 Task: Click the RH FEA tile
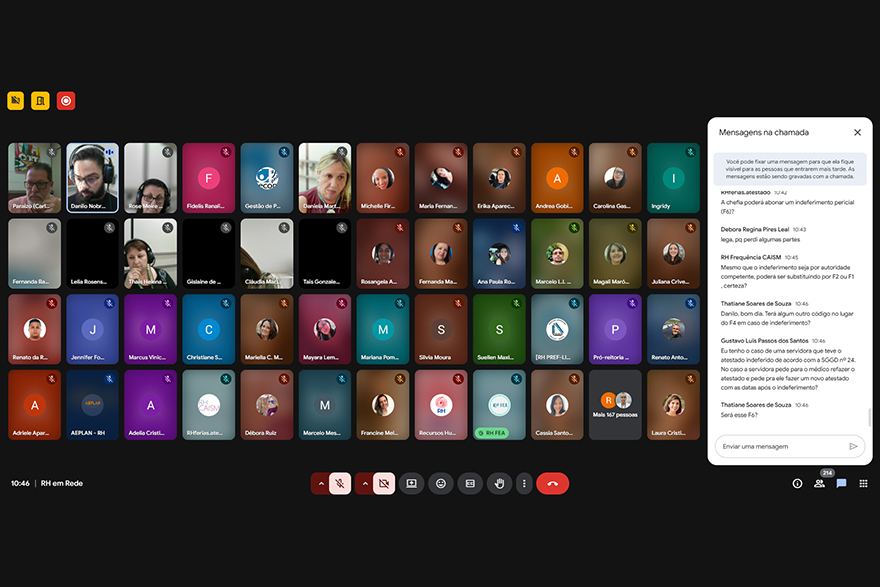499,405
